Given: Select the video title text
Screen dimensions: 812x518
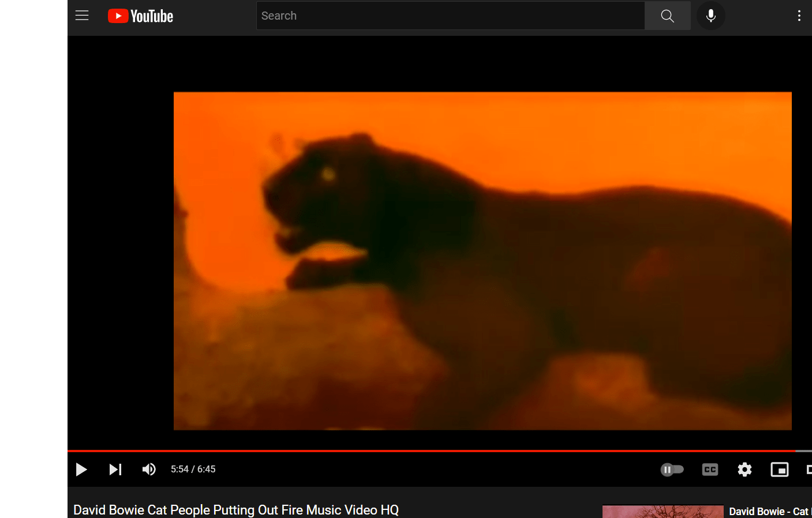Looking at the screenshot, I should 236,510.
